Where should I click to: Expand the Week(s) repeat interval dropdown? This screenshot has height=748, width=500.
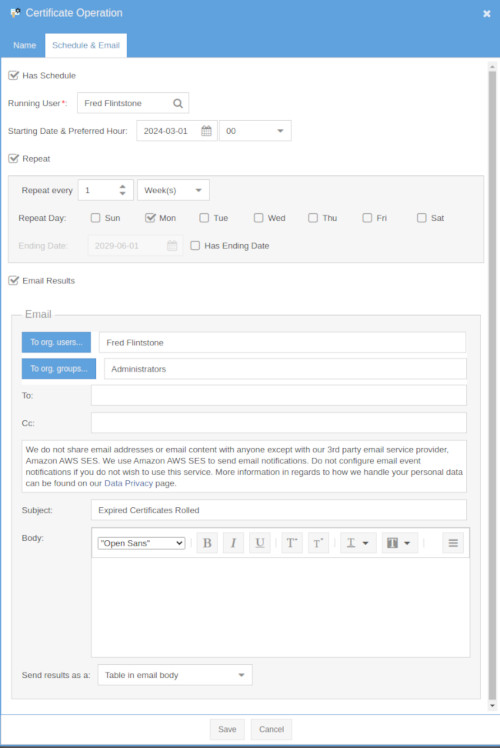(173, 190)
